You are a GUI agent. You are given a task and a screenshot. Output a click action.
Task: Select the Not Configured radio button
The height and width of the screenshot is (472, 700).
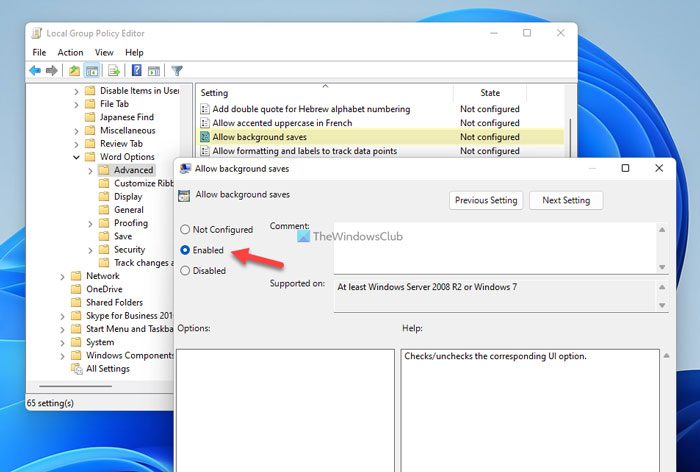coord(185,230)
